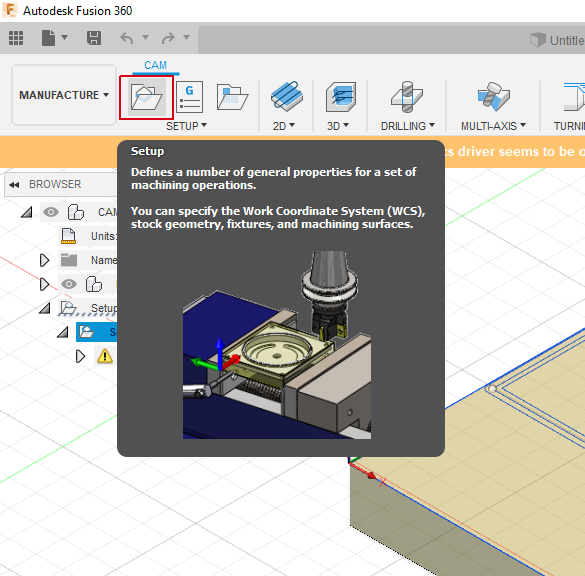This screenshot has height=576, width=585.
Task: Click the Autodesk Fusion 360 app icon
Action: [x=9, y=10]
